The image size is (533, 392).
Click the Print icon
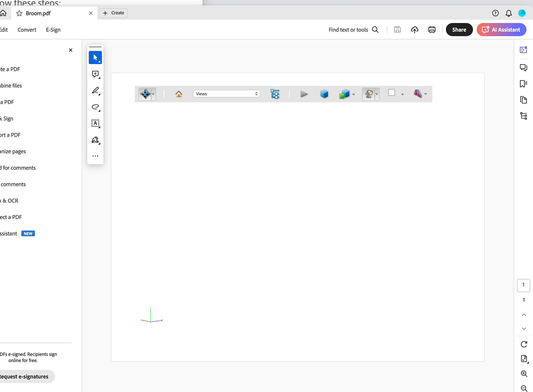pyautogui.click(x=432, y=30)
